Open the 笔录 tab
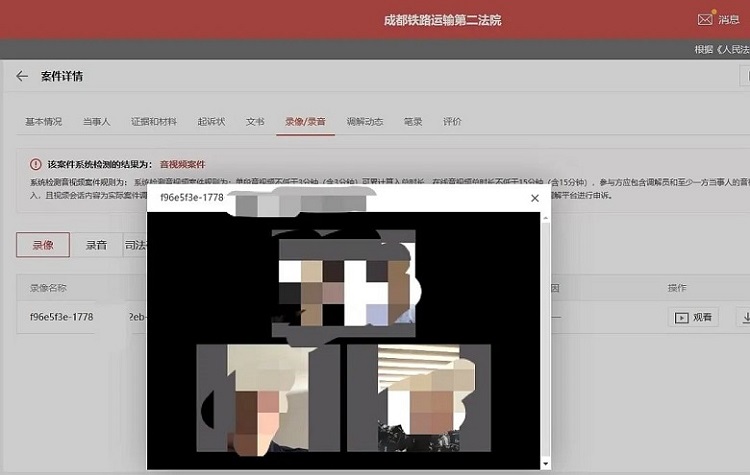The image size is (750, 475). 412,122
